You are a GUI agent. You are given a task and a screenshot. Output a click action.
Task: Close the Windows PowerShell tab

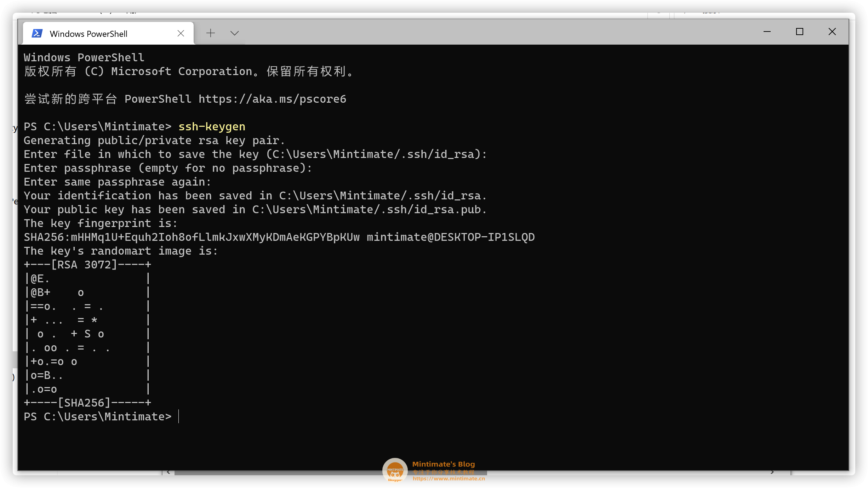(x=181, y=33)
